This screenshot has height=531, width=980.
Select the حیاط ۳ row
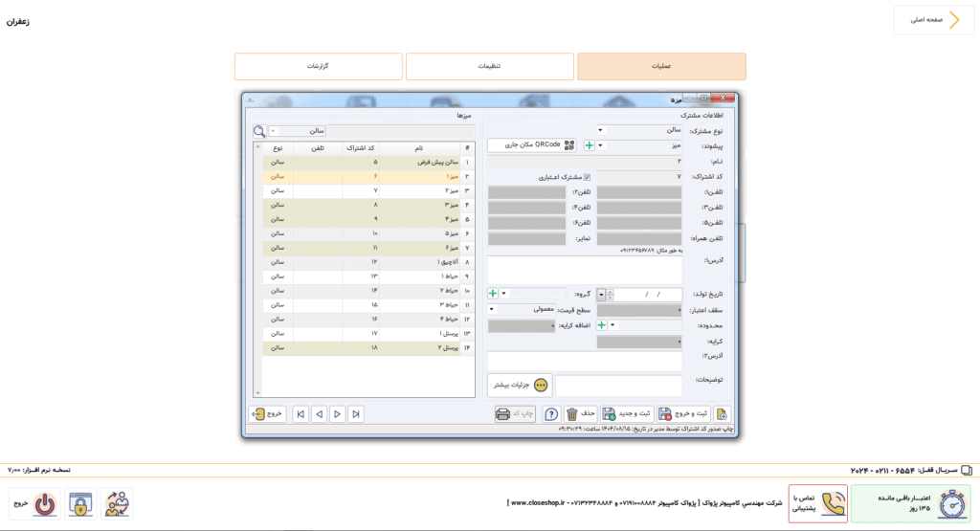click(x=368, y=305)
